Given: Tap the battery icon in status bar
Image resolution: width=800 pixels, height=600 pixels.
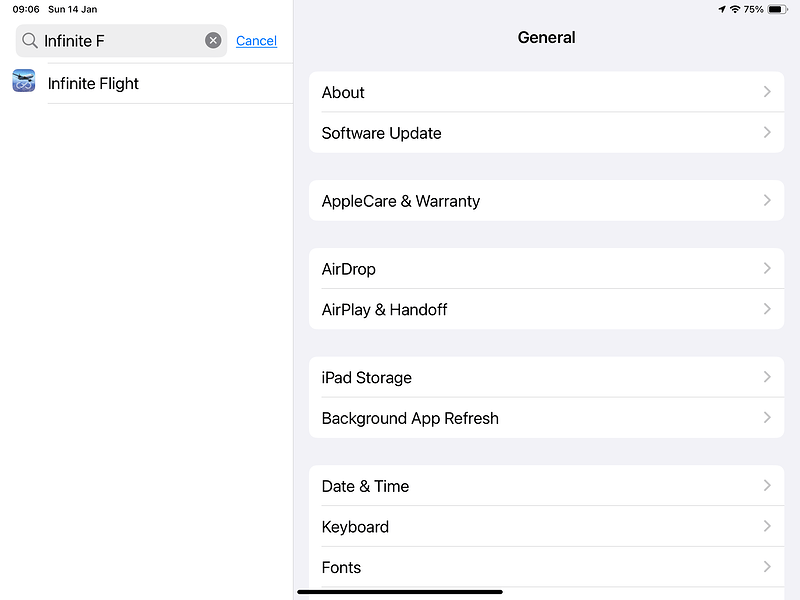Looking at the screenshot, I should (777, 9).
